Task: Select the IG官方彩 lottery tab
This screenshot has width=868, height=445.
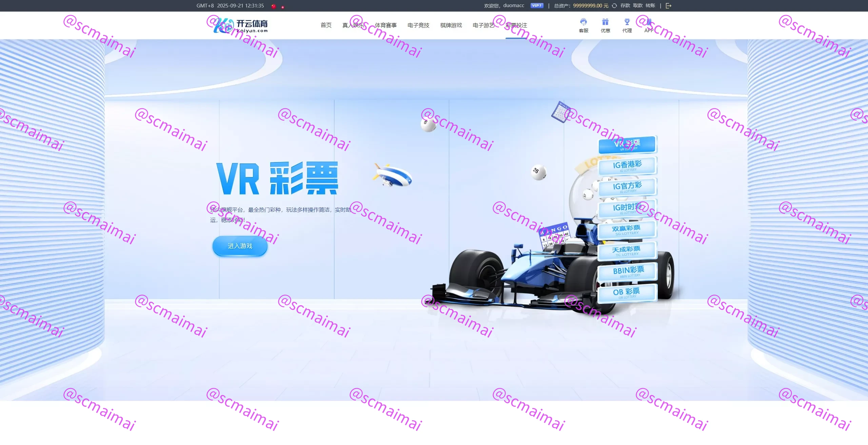Action: (627, 187)
